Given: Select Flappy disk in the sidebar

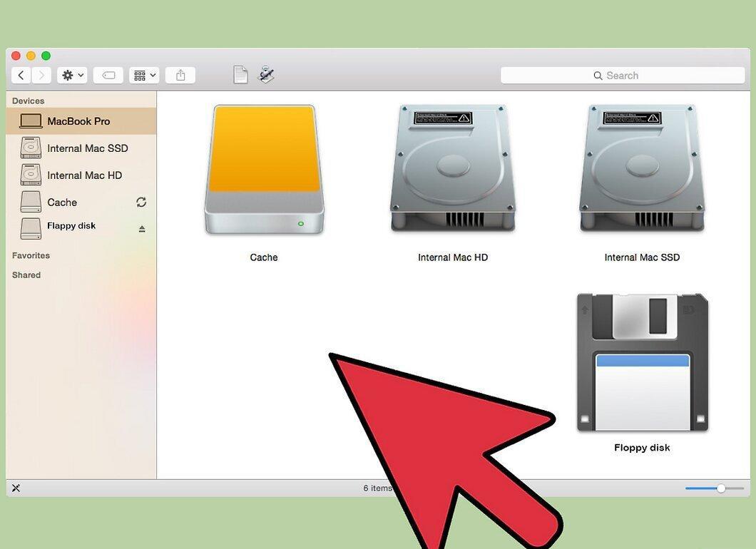Looking at the screenshot, I should (x=81, y=228).
